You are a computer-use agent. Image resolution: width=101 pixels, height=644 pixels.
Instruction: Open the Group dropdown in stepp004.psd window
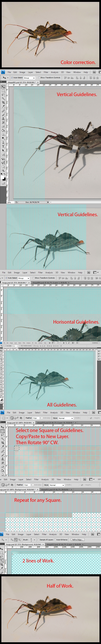[x=24, y=278]
